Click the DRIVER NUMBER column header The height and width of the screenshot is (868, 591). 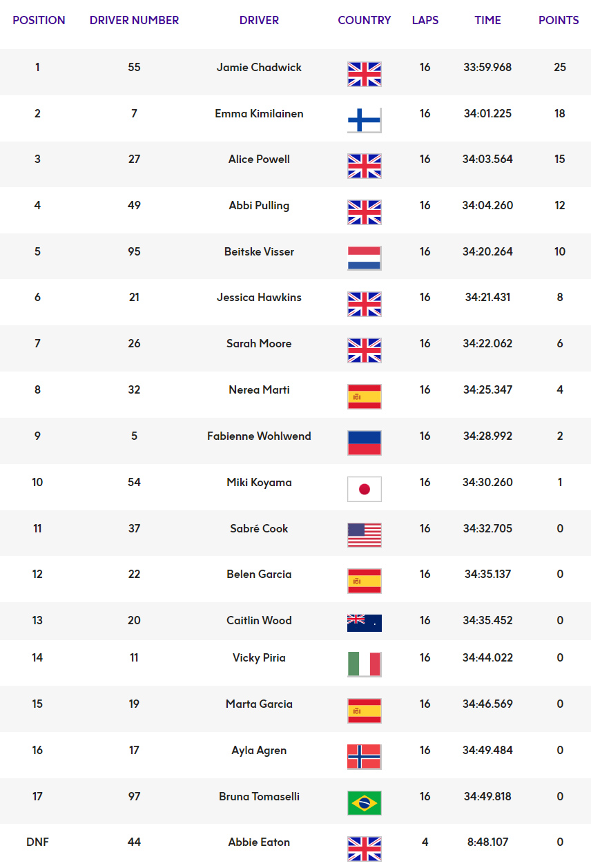(x=134, y=20)
